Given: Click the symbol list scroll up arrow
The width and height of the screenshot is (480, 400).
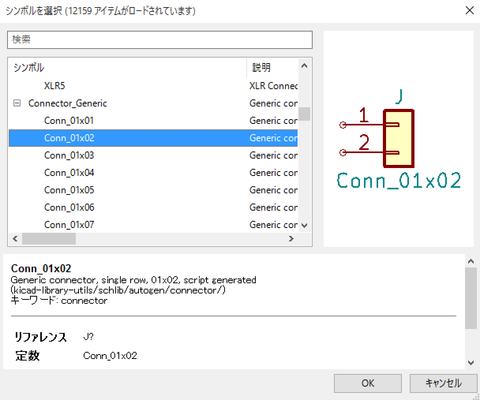Looking at the screenshot, I should (x=304, y=66).
